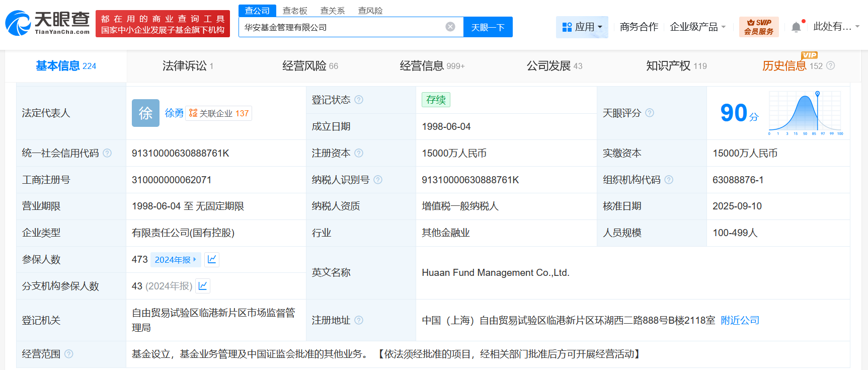This screenshot has height=370, width=868.
Task: Click the TianYanCha logo
Action: (48, 23)
